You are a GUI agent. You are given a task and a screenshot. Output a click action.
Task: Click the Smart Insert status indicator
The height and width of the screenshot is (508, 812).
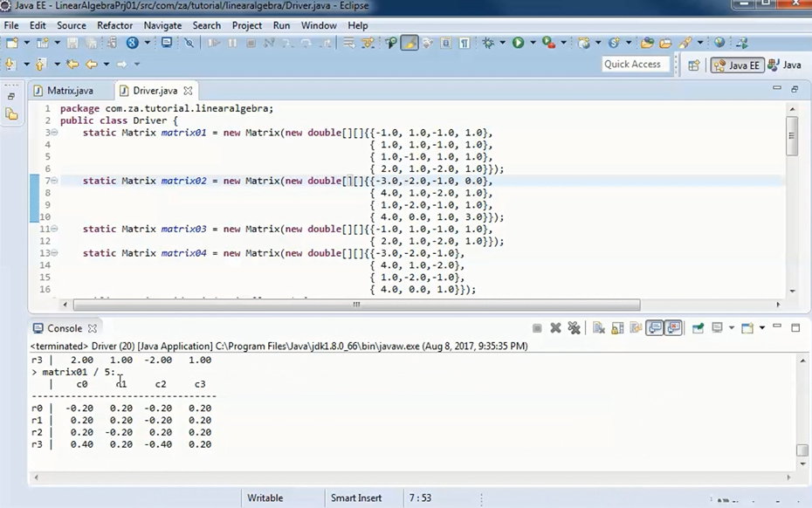click(x=354, y=498)
